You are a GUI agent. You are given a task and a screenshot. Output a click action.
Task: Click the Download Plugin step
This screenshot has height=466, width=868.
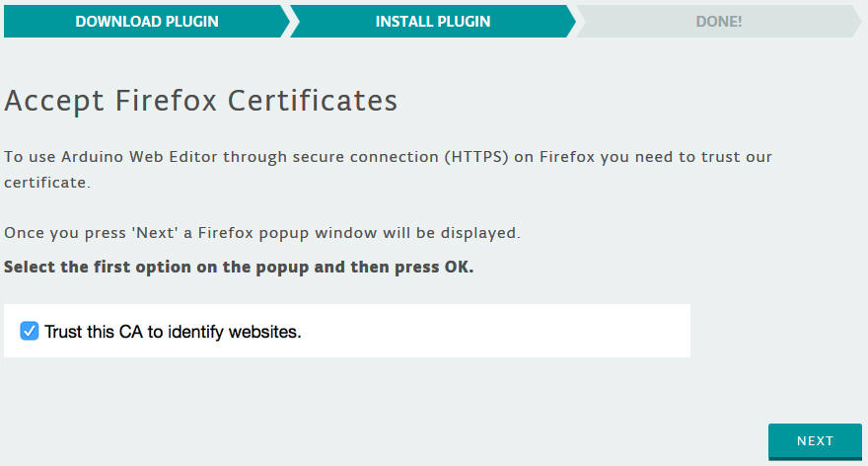pos(146,21)
